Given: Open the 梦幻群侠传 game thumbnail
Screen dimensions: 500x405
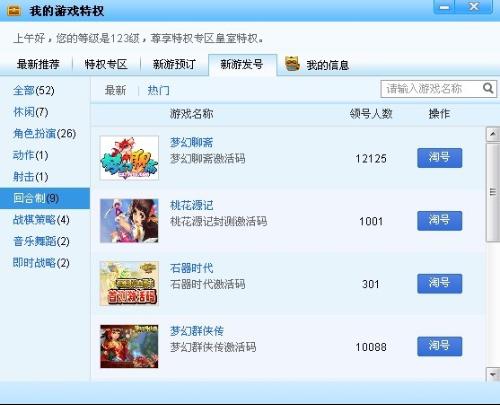Looking at the screenshot, I should pyautogui.click(x=129, y=346).
